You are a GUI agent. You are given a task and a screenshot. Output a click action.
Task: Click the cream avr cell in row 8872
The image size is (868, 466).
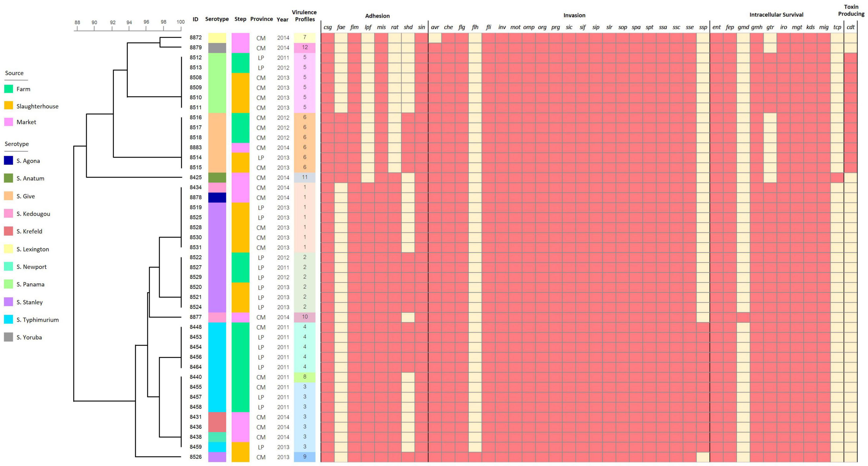[x=435, y=38]
